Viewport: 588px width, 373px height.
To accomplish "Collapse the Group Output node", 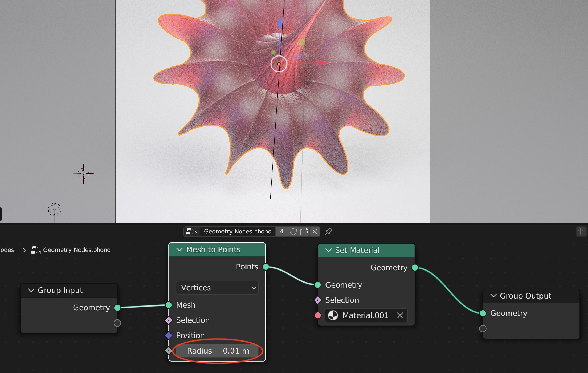I will (x=494, y=296).
